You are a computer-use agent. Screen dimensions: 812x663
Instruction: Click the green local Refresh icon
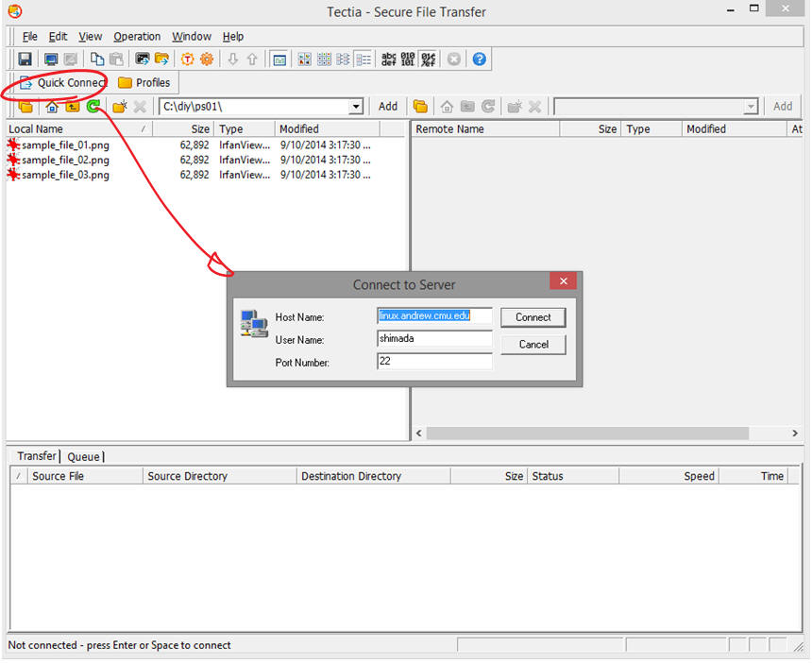pyautogui.click(x=93, y=107)
